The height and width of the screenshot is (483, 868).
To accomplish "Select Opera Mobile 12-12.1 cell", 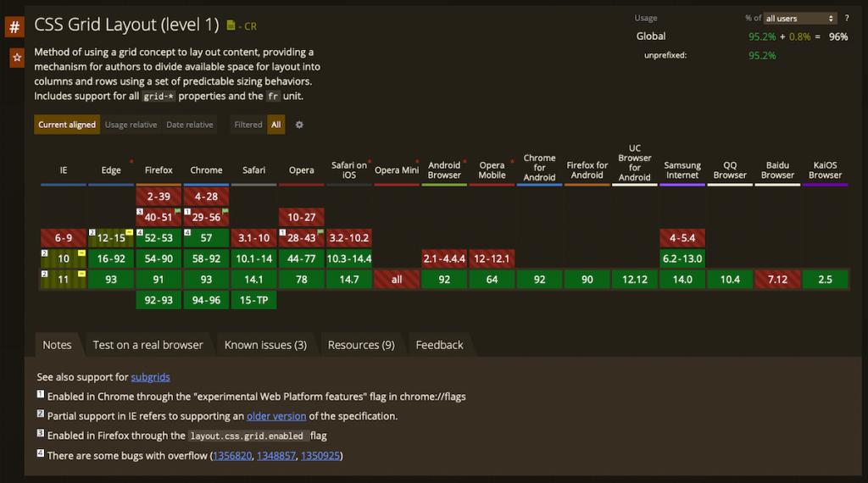I will [x=492, y=259].
